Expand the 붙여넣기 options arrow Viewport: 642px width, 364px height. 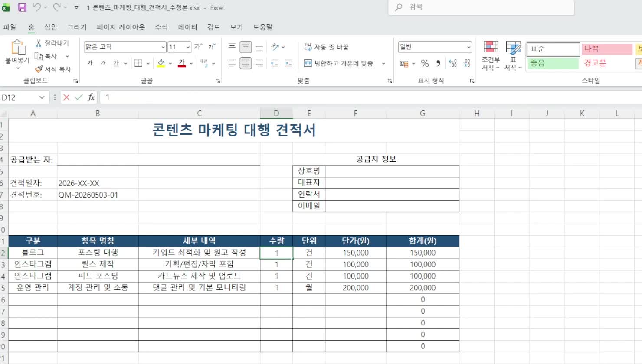point(18,68)
